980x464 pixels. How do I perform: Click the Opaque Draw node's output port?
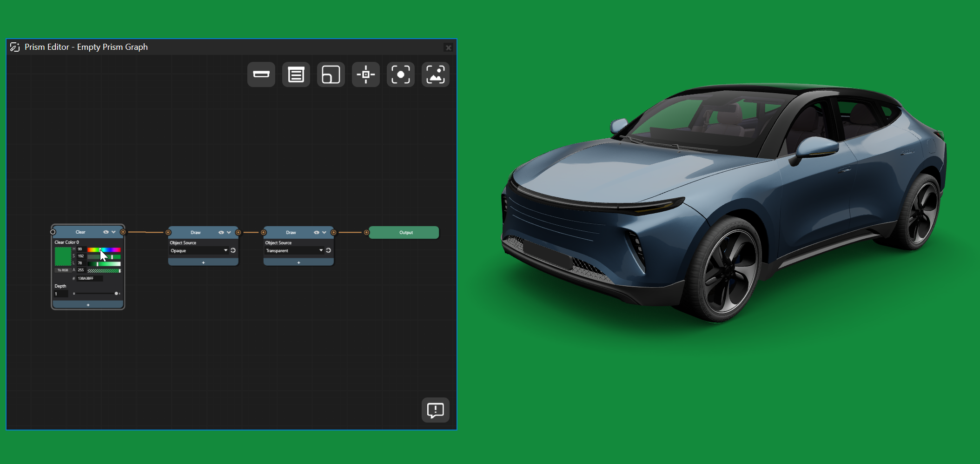(238, 232)
